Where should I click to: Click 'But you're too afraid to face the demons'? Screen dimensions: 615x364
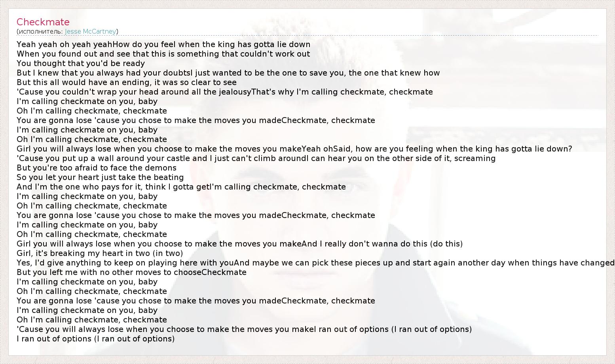(x=97, y=168)
